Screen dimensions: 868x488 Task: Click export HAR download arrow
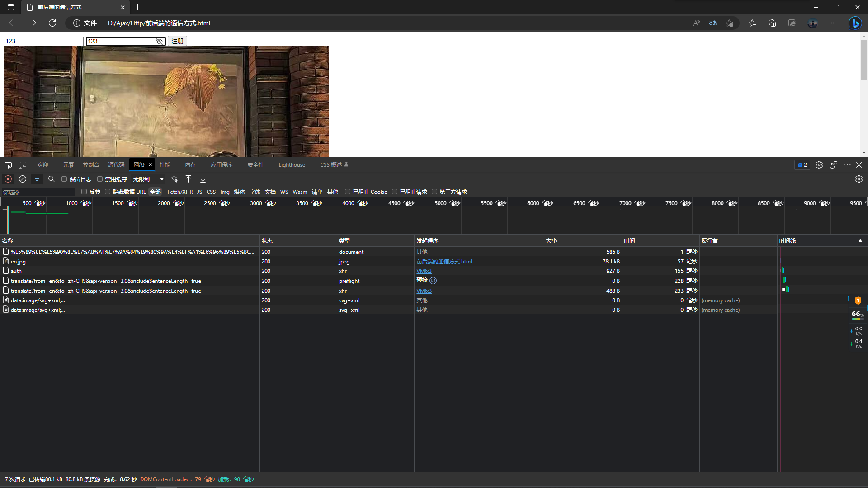coord(203,179)
